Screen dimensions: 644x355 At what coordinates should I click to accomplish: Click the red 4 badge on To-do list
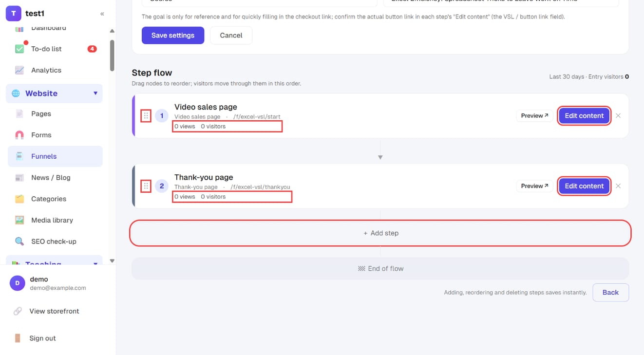coord(92,49)
